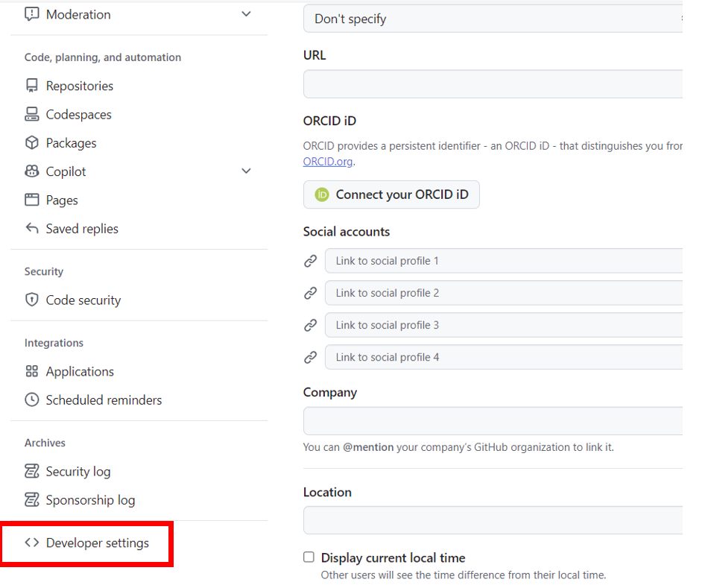Focus Link to social profile 3 field
The width and height of the screenshot is (717, 588).
[504, 325]
